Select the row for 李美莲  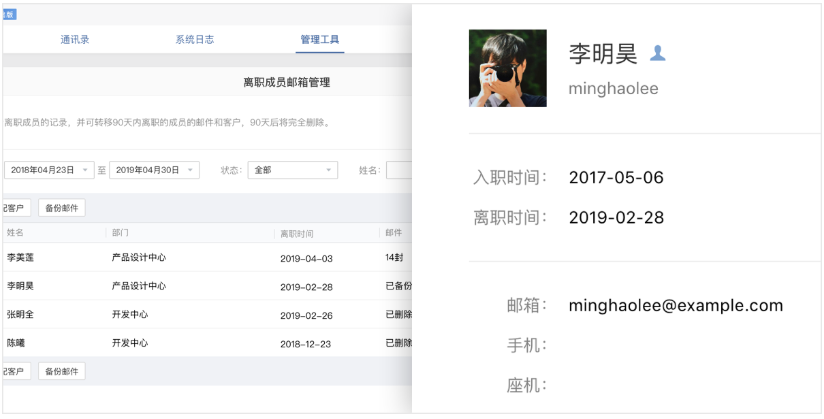click(208, 258)
